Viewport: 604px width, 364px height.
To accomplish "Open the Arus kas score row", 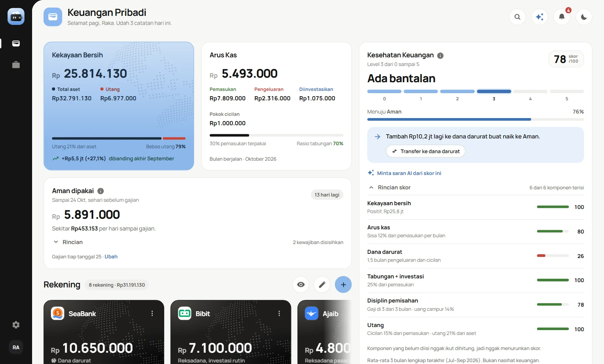I will [x=476, y=232].
